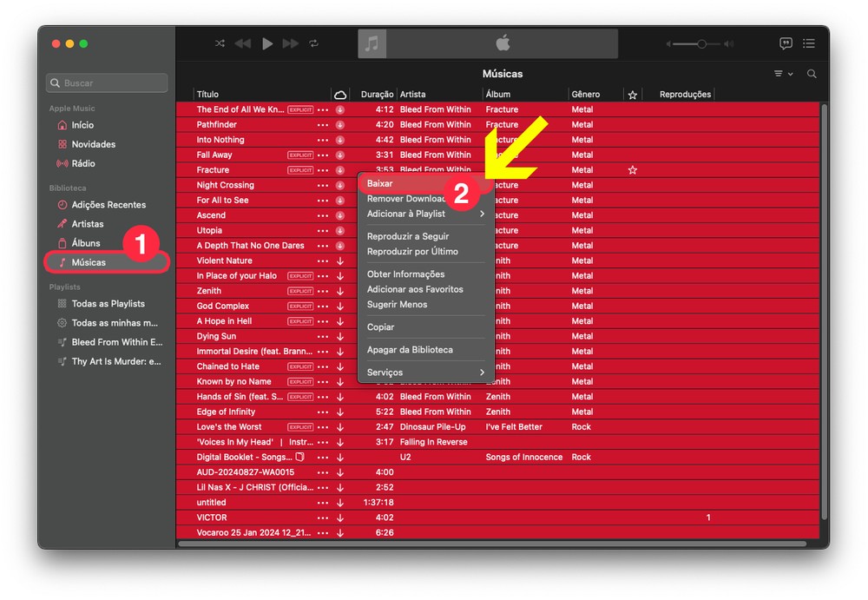
Task: Open more options for Zenith
Action: point(323,291)
